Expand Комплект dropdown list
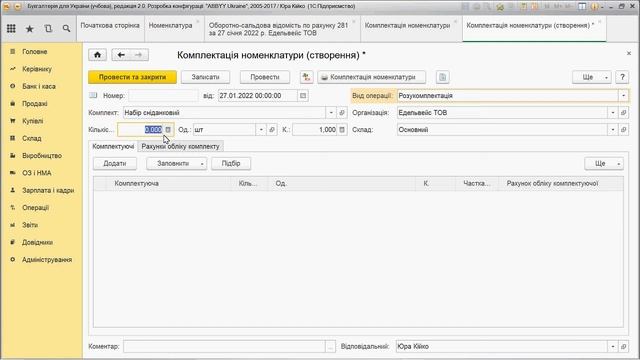 point(331,113)
